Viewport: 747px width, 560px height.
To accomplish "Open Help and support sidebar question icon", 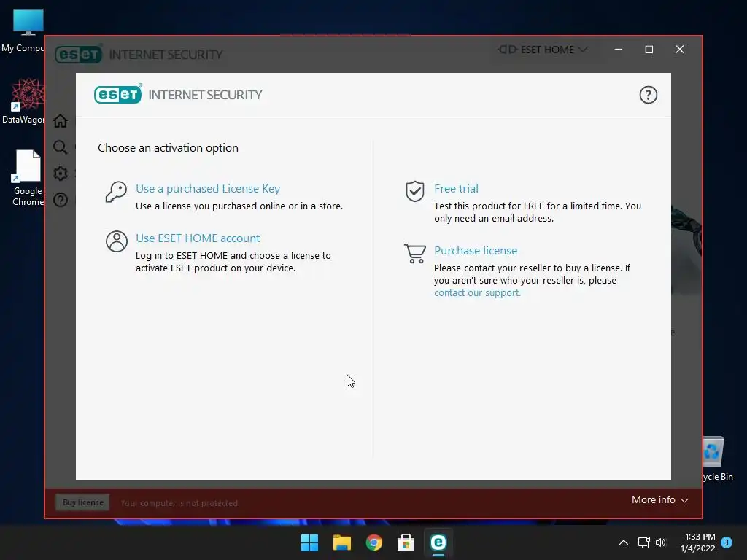I will point(60,200).
